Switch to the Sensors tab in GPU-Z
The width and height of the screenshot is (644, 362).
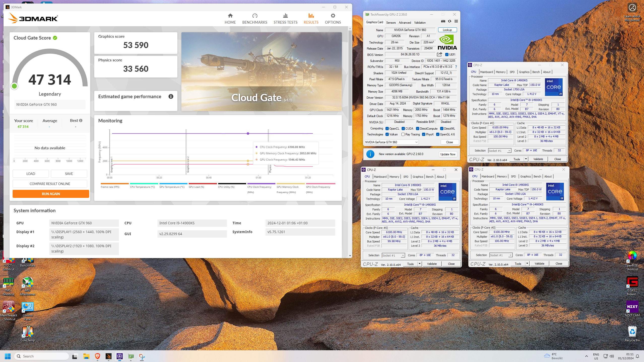(391, 22)
